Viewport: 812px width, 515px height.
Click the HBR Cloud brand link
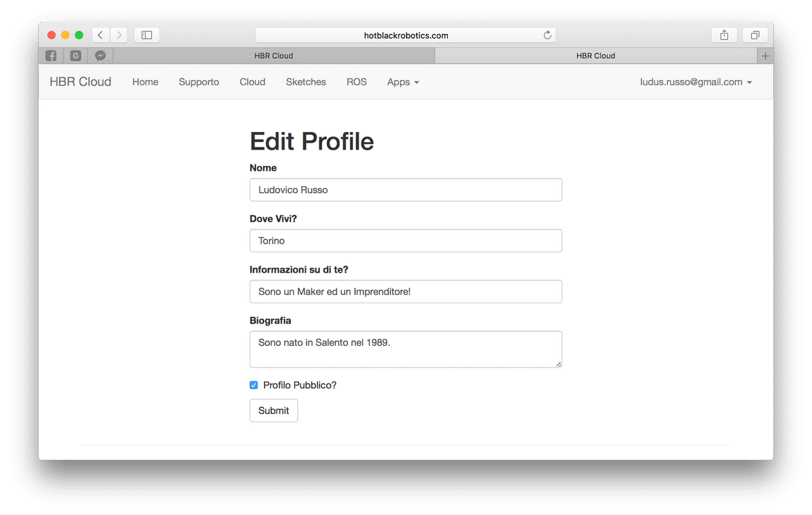coord(81,82)
